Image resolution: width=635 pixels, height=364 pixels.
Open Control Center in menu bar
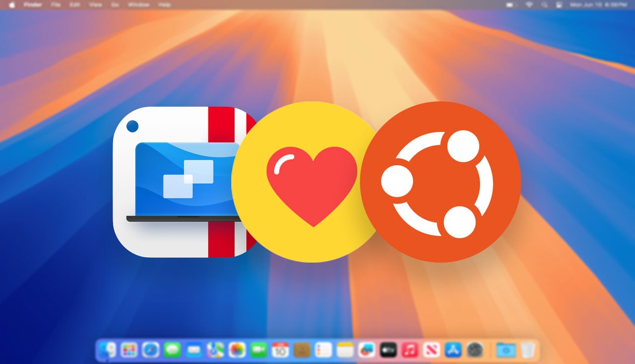pos(559,4)
